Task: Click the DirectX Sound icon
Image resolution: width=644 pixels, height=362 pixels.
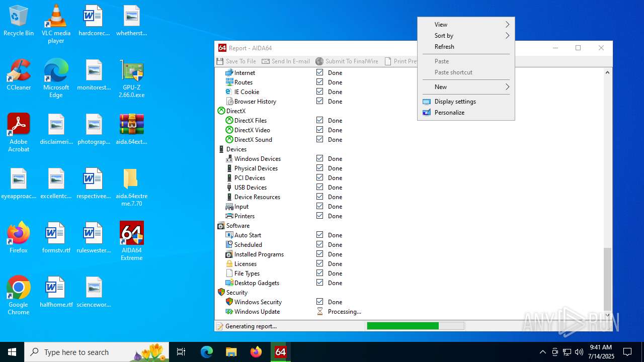Action: click(x=229, y=140)
